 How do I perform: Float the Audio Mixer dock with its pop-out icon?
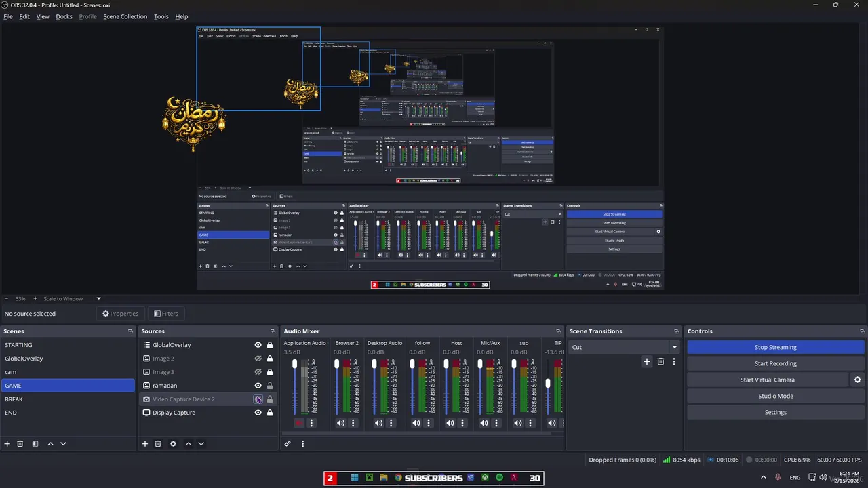(558, 331)
